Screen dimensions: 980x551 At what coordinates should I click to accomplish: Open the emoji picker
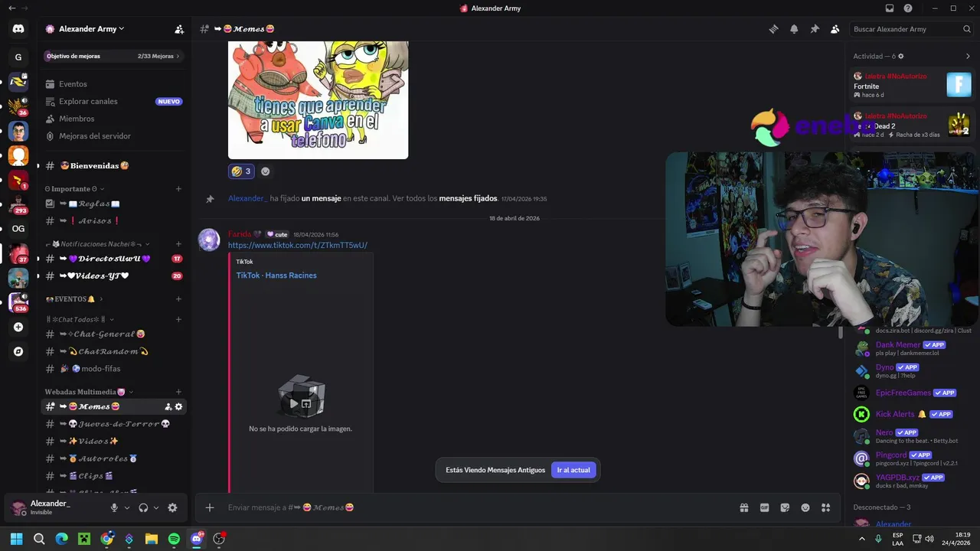[805, 507]
